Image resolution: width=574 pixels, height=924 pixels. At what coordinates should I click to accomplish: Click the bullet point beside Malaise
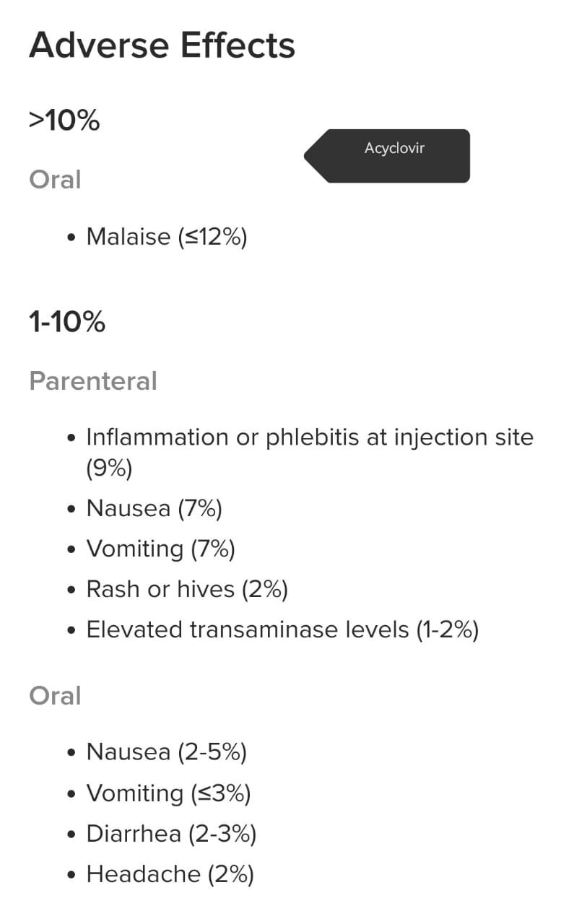click(71, 237)
